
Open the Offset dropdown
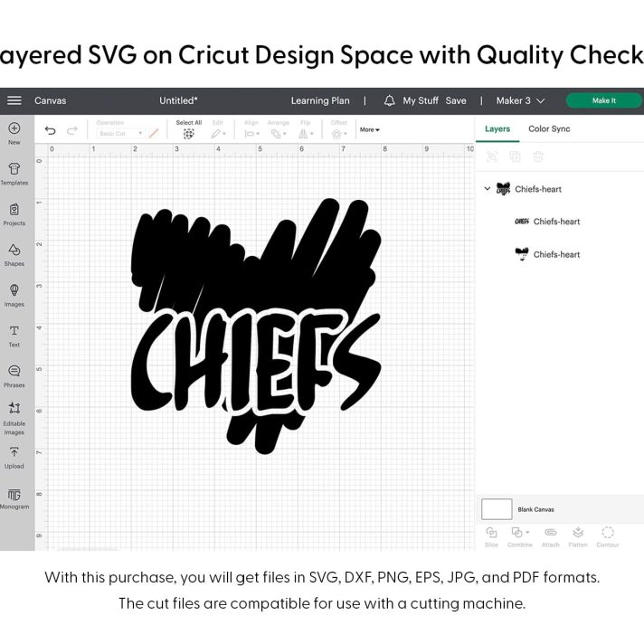tap(339, 134)
